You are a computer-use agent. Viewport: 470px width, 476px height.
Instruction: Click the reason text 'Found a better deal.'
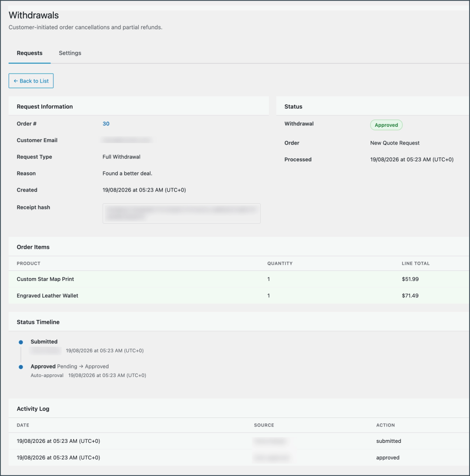[x=127, y=173]
